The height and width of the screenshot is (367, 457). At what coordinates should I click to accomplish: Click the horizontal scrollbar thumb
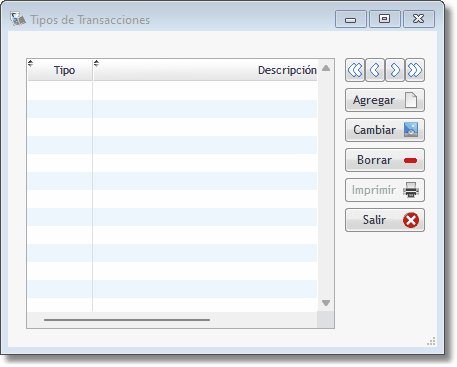[127, 320]
